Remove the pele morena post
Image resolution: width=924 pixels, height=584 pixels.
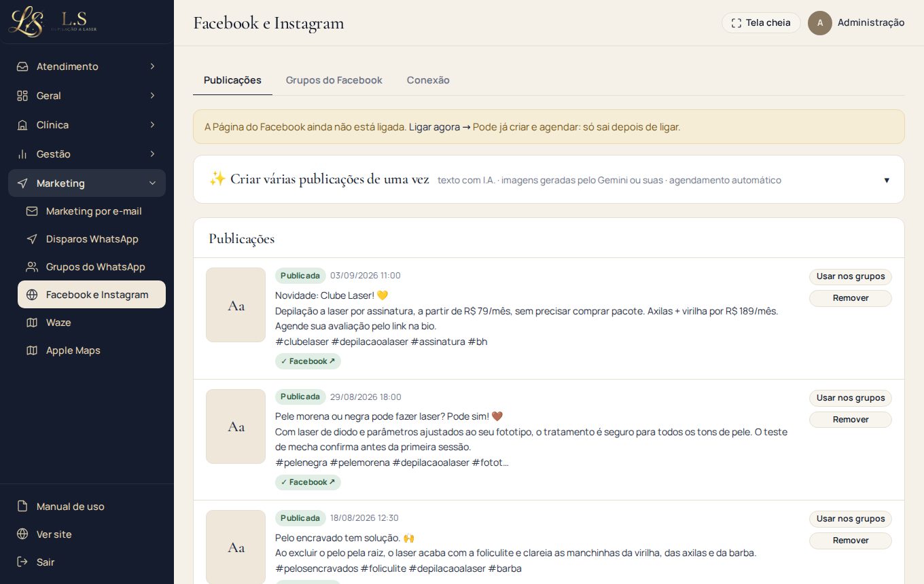click(851, 420)
